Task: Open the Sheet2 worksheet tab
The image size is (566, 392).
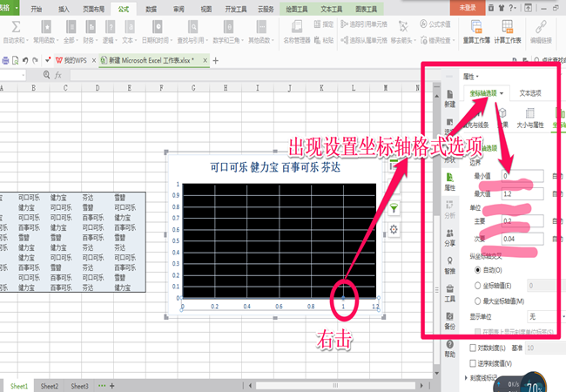Action: [50, 386]
